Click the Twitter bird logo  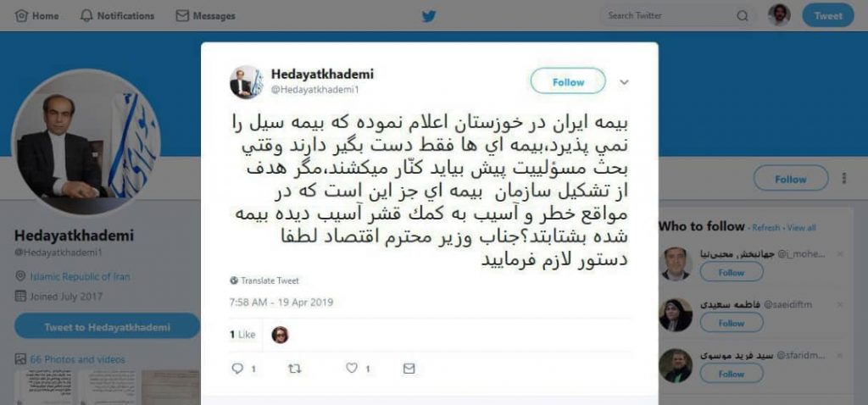tap(429, 16)
